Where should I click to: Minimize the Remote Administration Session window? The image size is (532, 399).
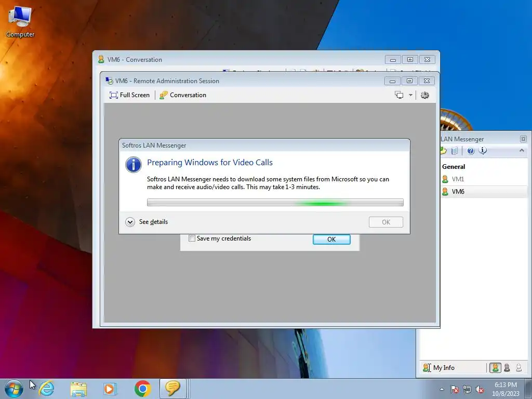[393, 81]
